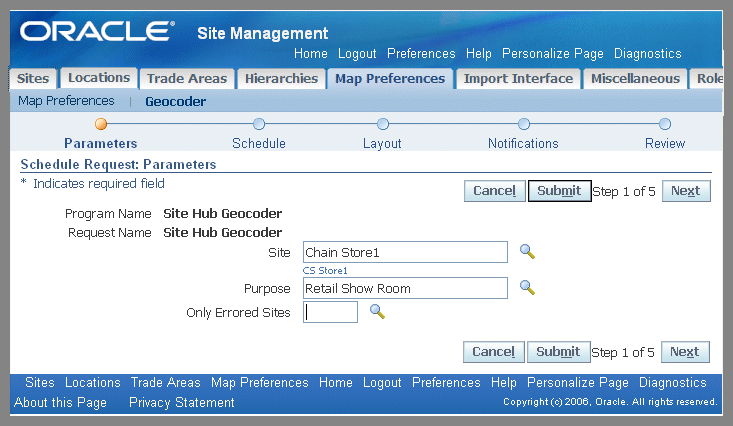This screenshot has width=733, height=426.
Task: Click the Notifications step label
Action: [x=523, y=143]
